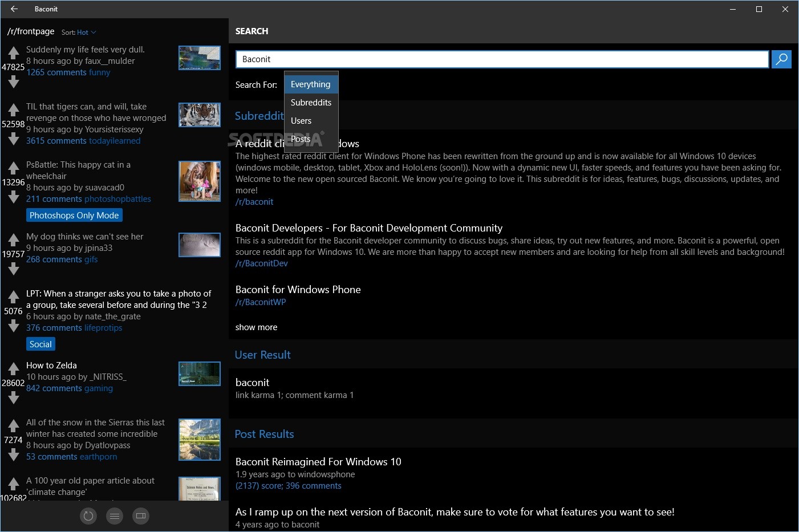
Task: Downvote the LPT stranger photo post
Action: [14, 326]
